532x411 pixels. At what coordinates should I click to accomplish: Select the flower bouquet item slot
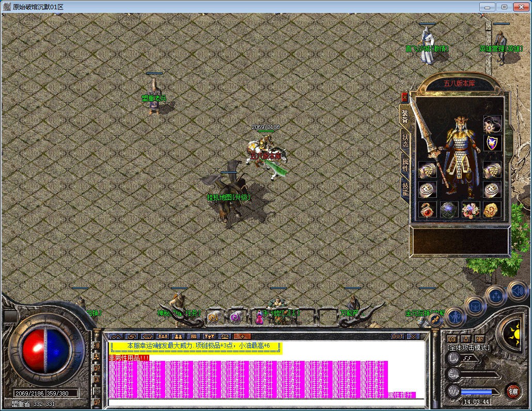click(471, 210)
